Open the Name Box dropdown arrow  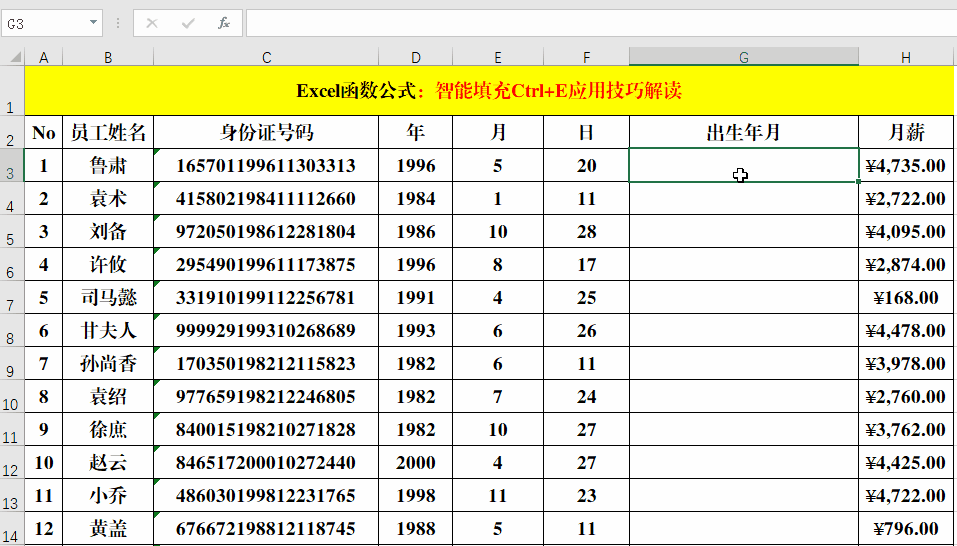coord(93,23)
